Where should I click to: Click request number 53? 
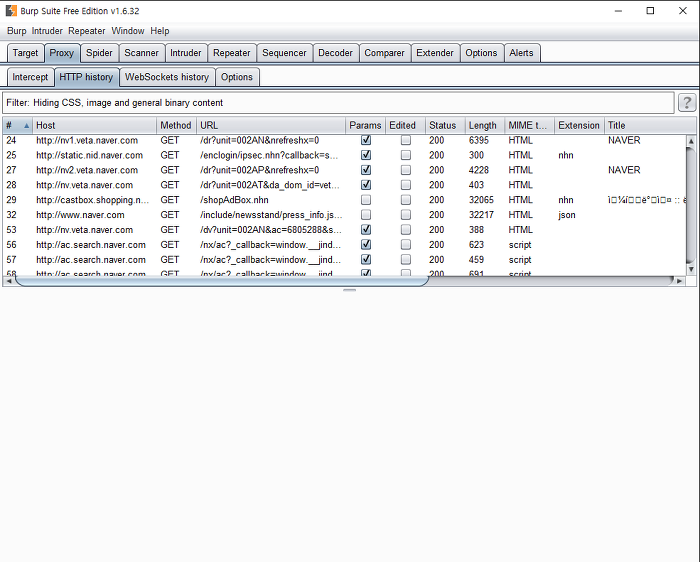pos(11,229)
